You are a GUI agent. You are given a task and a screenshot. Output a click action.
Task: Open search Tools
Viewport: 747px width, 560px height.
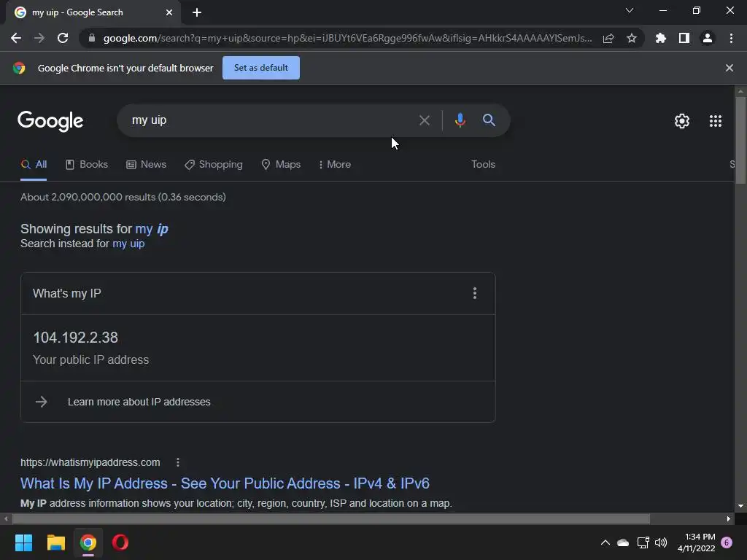(483, 164)
